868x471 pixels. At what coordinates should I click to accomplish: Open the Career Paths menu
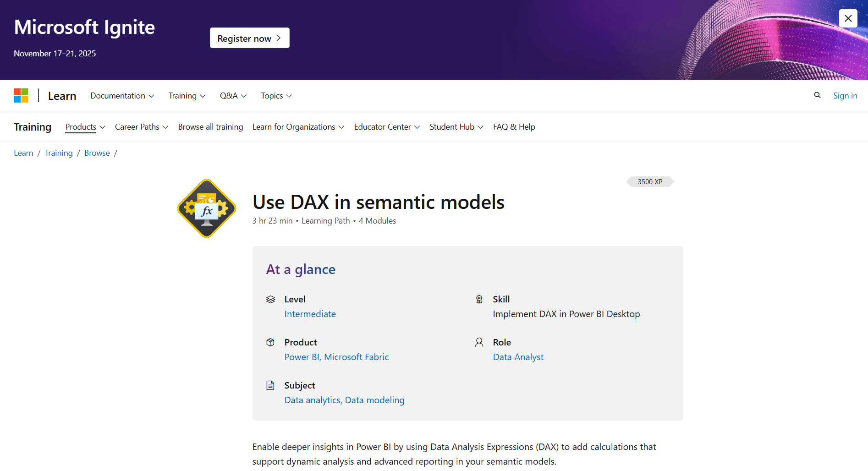141,127
